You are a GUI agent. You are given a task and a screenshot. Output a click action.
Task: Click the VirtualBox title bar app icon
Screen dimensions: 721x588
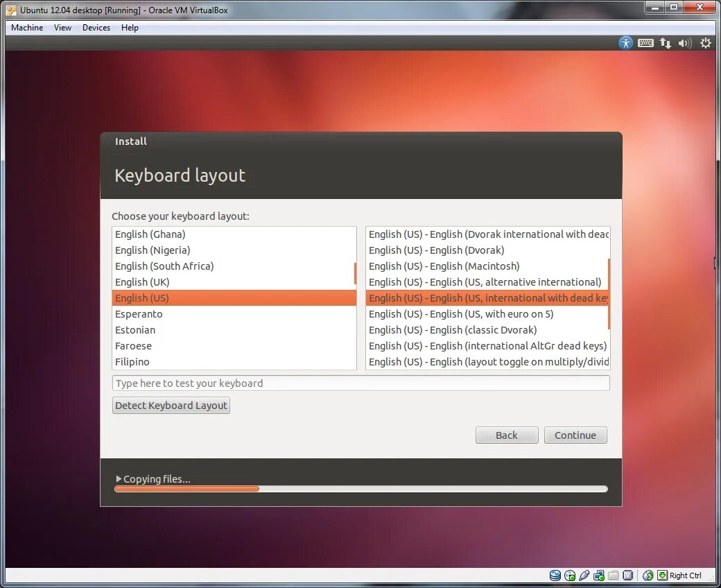[11, 10]
